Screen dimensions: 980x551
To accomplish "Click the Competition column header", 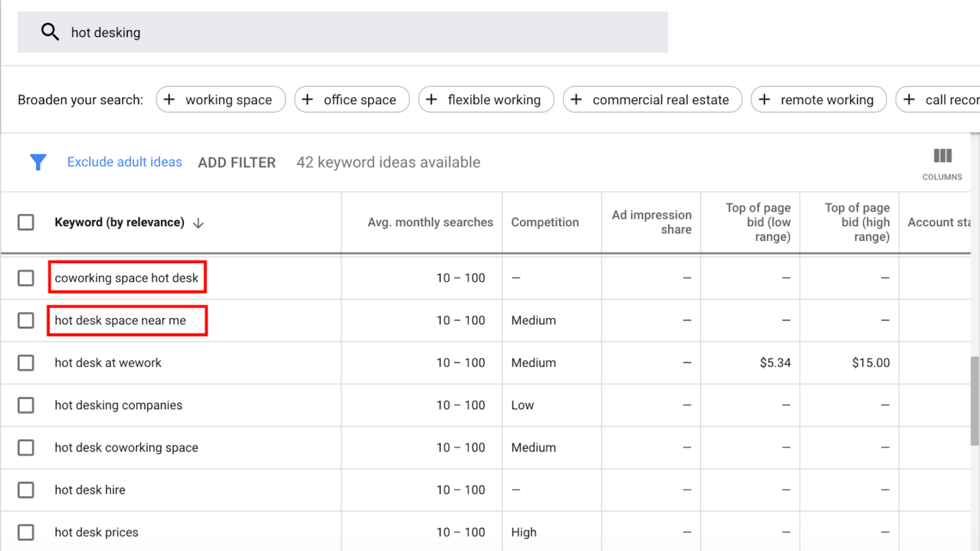I will (x=545, y=222).
